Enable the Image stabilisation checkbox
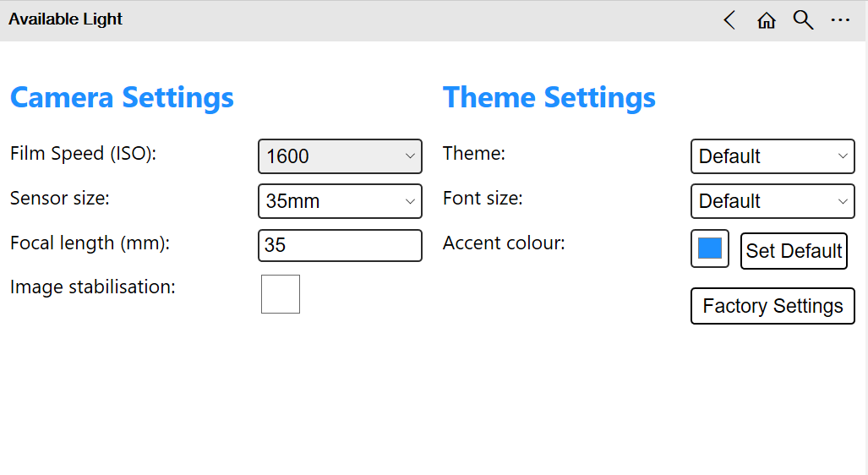Image resolution: width=868 pixels, height=475 pixels. pyautogui.click(x=281, y=294)
